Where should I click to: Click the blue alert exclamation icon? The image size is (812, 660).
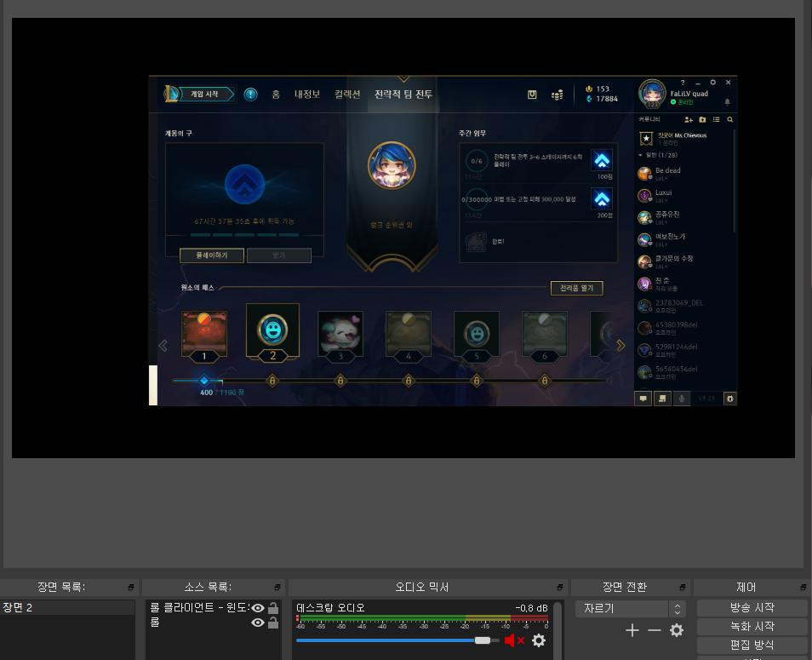pos(250,95)
